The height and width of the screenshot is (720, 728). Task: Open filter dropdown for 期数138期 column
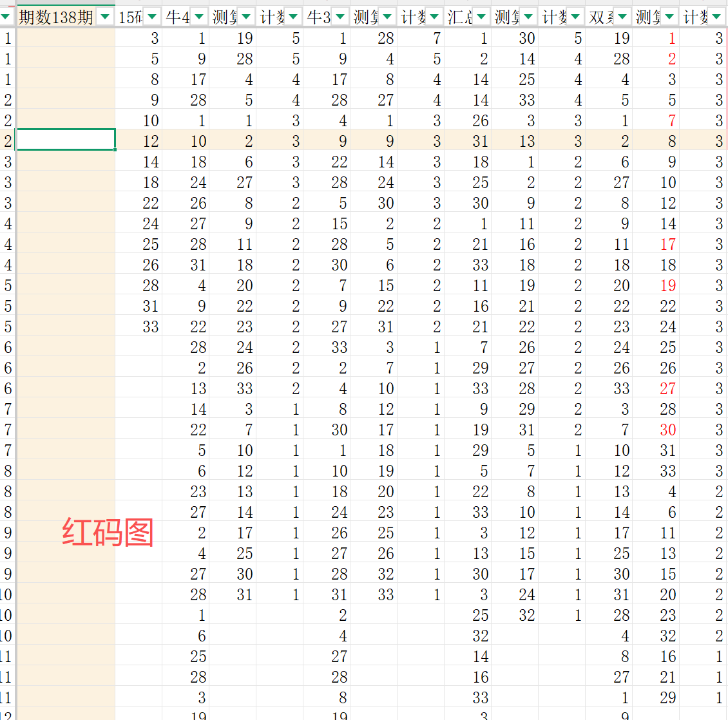coord(105,17)
